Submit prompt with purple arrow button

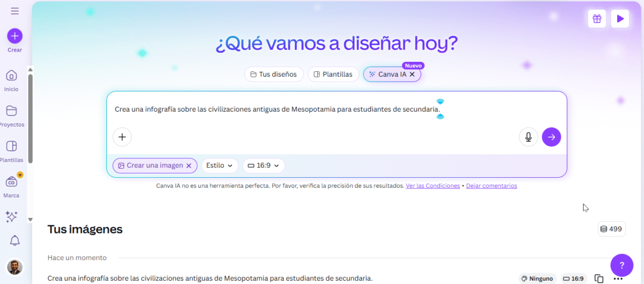pyautogui.click(x=551, y=137)
